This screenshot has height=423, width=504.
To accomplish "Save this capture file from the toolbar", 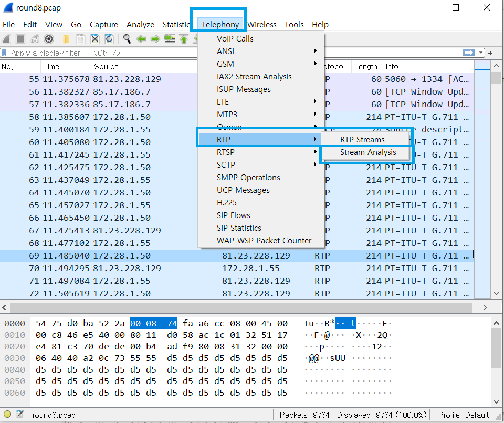I will coord(81,39).
